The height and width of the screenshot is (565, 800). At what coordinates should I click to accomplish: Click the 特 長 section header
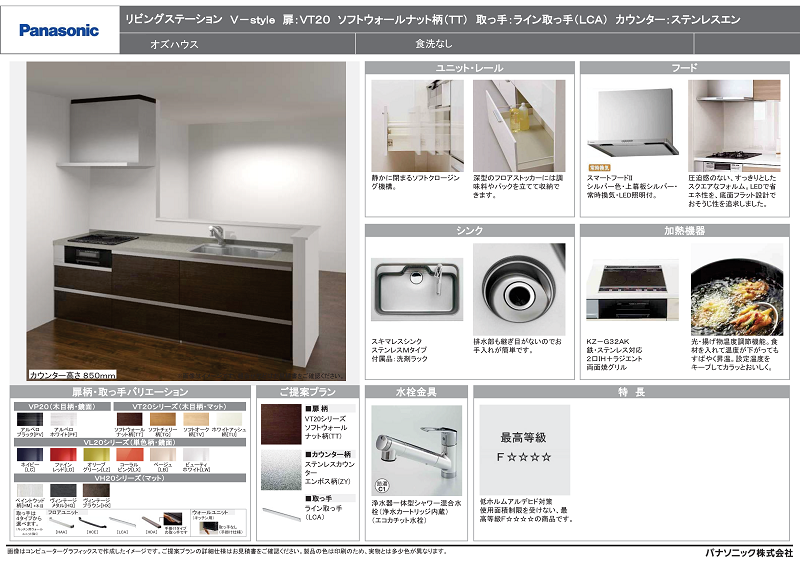[632, 392]
